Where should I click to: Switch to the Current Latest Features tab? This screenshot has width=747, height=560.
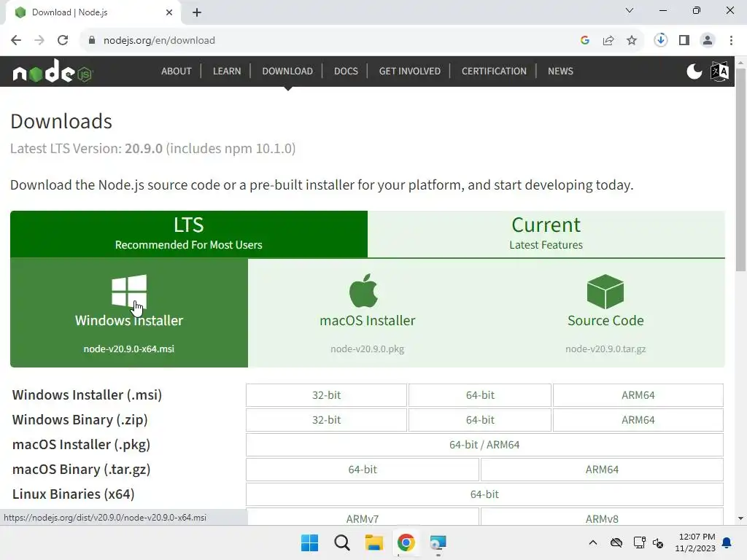coord(546,234)
